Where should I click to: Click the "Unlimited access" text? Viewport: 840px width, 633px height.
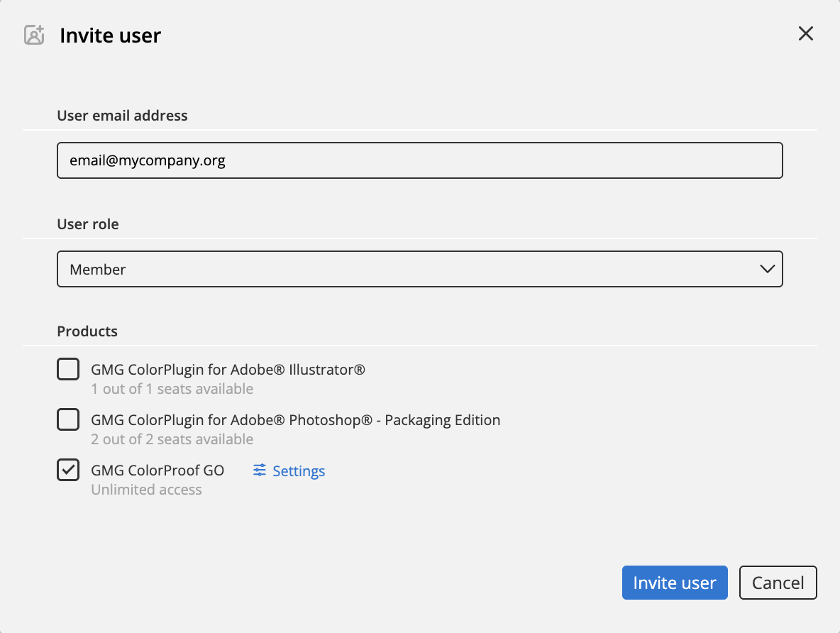146,490
